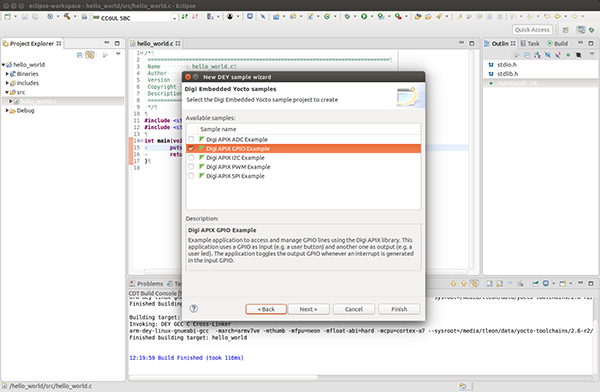Click the Run with coverage toolbar icon
The image size is (600, 392).
[381, 16]
